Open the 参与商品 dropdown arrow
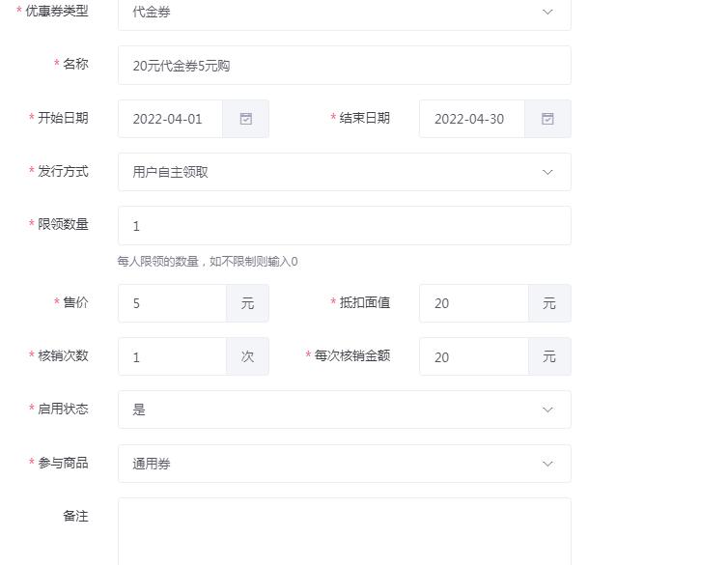The width and height of the screenshot is (728, 565). pos(547,464)
